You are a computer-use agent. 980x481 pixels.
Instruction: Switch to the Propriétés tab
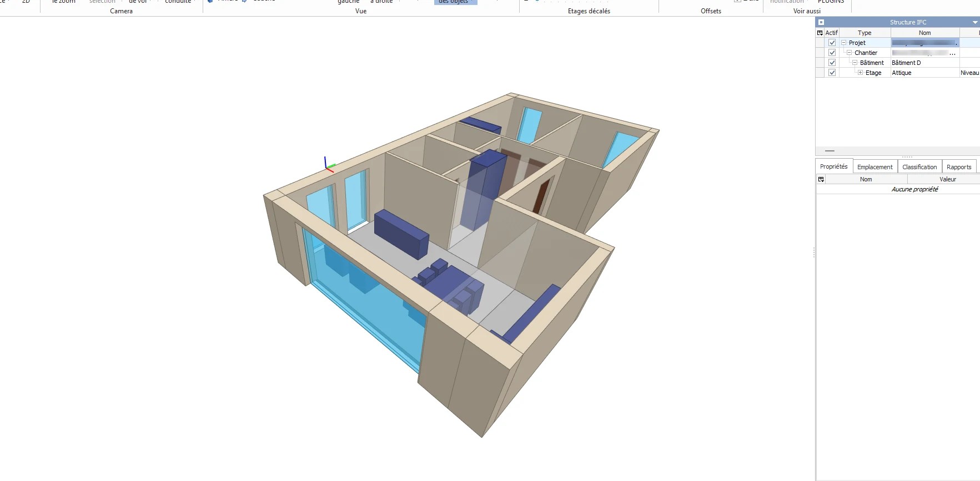(x=833, y=166)
